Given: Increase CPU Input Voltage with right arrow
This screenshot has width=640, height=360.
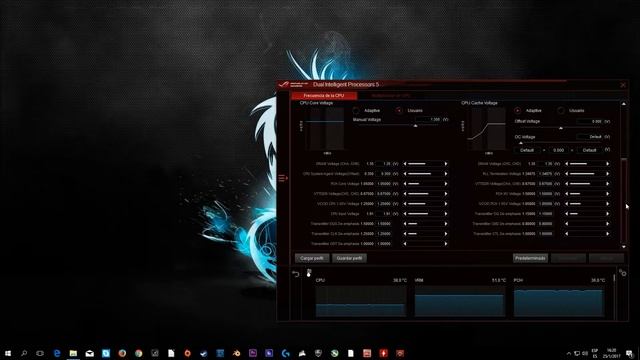Looking at the screenshot, I should (x=446, y=214).
